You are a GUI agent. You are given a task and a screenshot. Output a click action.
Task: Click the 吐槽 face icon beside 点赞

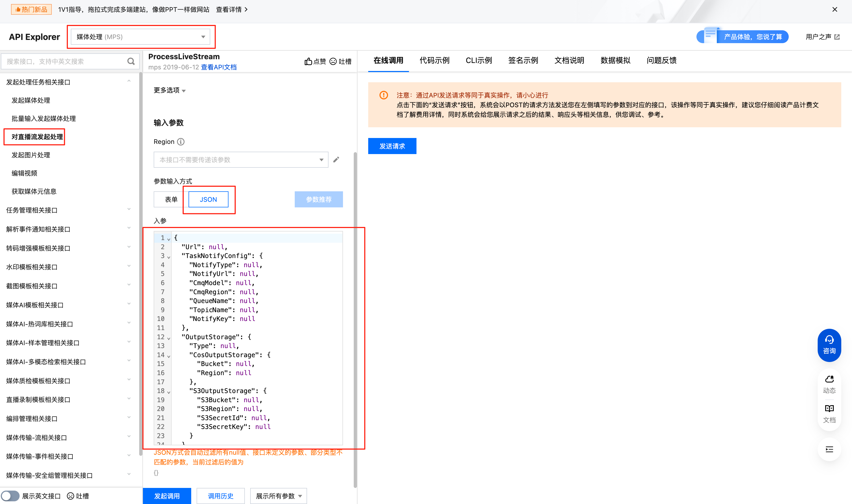pos(333,61)
